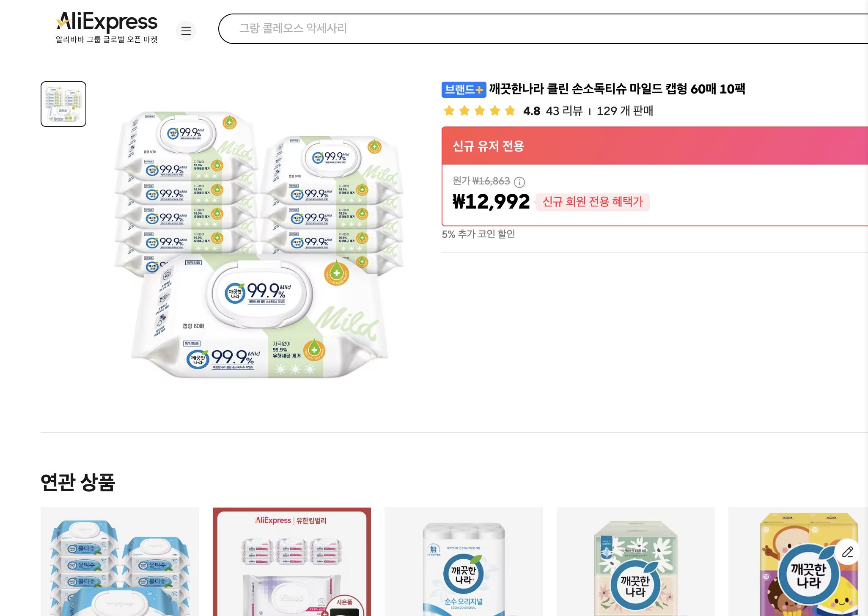Select the 브랜드+ badge
Screen dimensions: 868x616
tap(463, 90)
